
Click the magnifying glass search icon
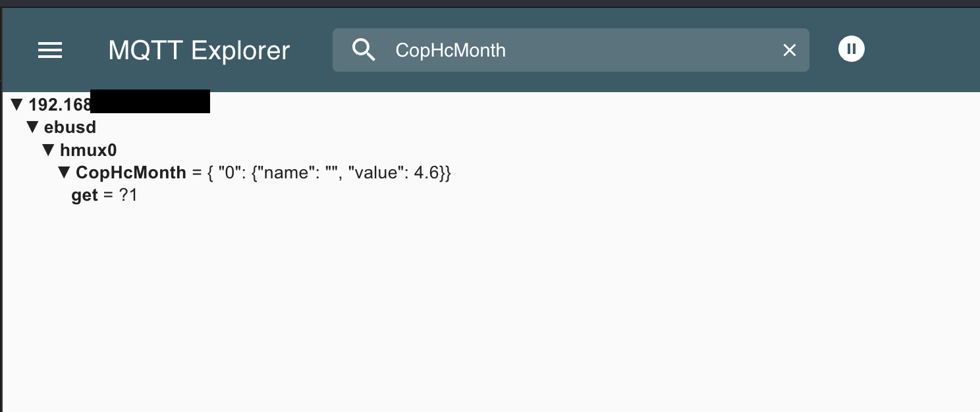click(x=364, y=50)
